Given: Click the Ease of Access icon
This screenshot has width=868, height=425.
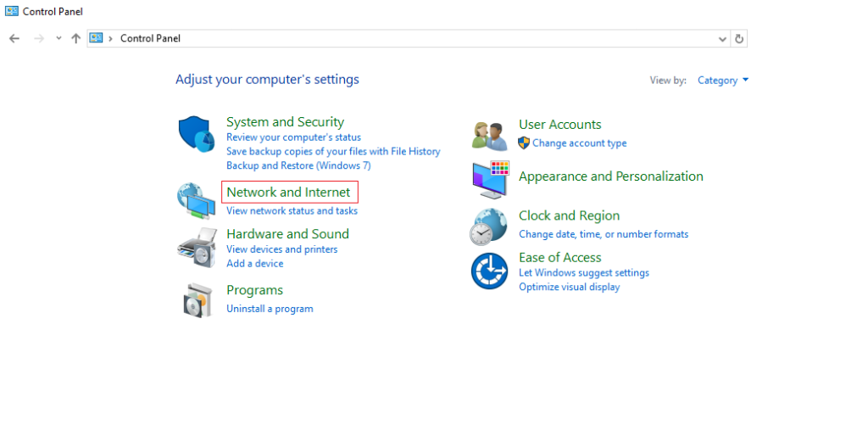Looking at the screenshot, I should click(x=489, y=271).
